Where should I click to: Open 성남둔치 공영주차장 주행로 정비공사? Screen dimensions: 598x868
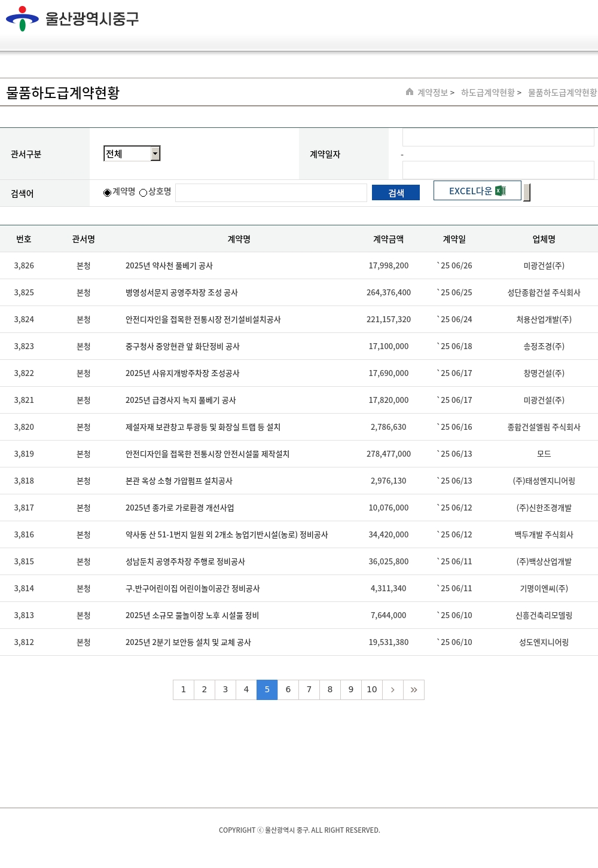point(185,562)
